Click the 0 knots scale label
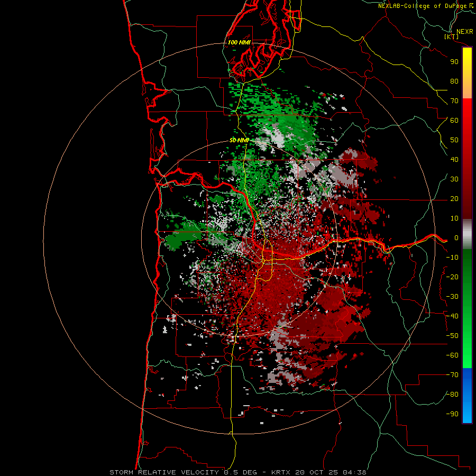The height and width of the screenshot is (476, 476). click(x=456, y=237)
